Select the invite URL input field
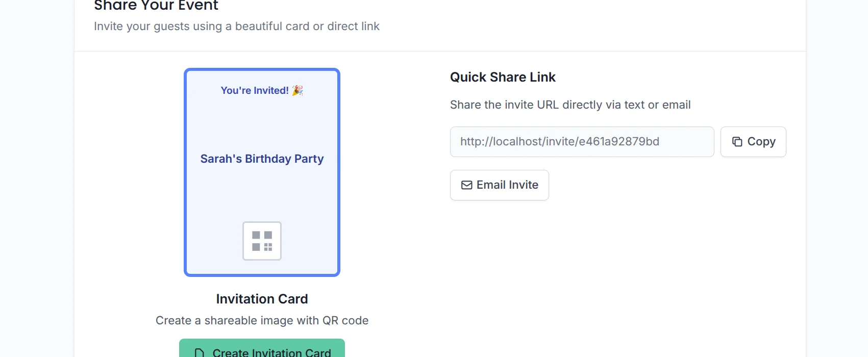The height and width of the screenshot is (357, 868). [582, 141]
